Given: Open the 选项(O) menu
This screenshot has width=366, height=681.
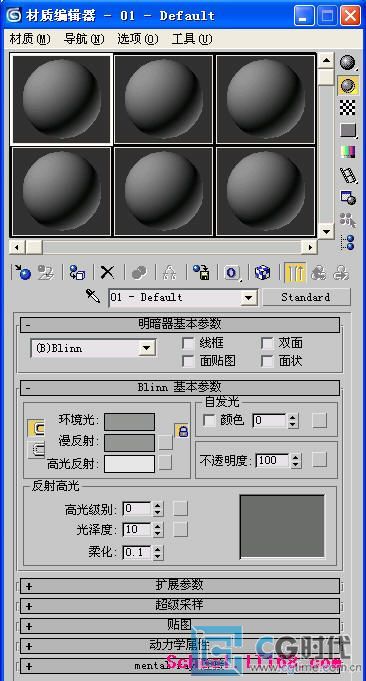Looking at the screenshot, I should coord(138,39).
